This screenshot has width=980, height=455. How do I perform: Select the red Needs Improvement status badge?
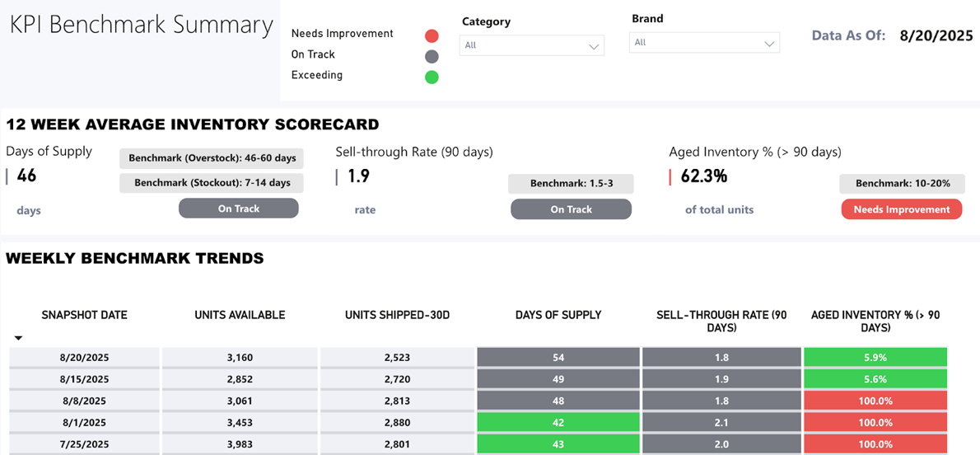click(901, 209)
